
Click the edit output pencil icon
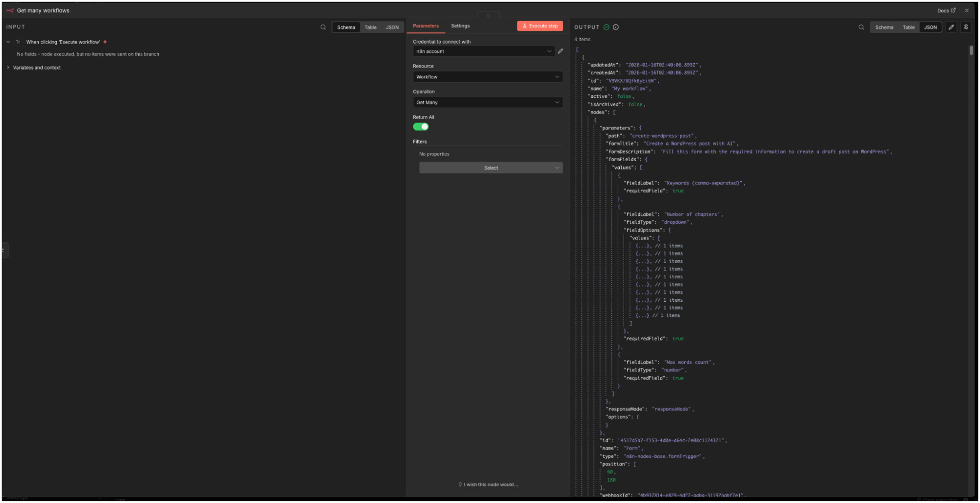pyautogui.click(x=951, y=27)
